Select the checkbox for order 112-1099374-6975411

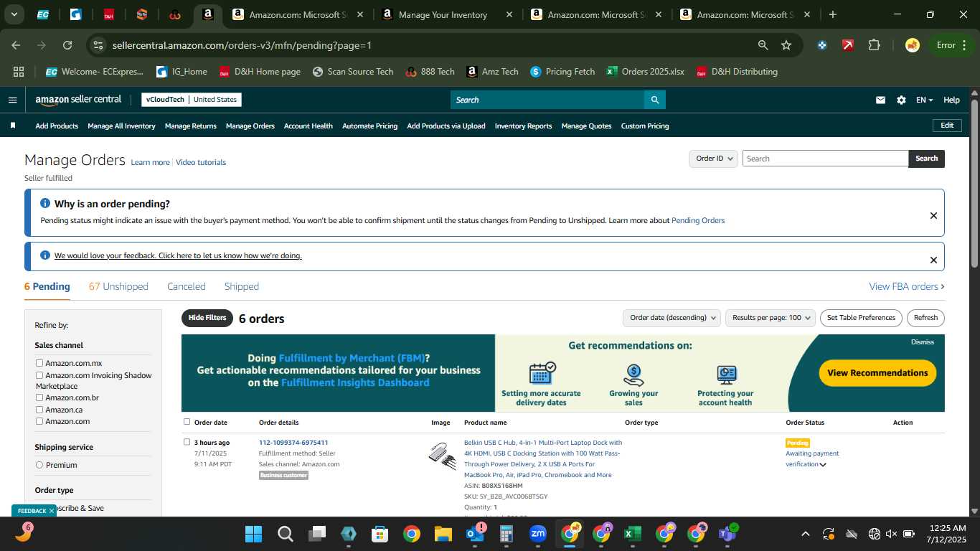tap(187, 442)
